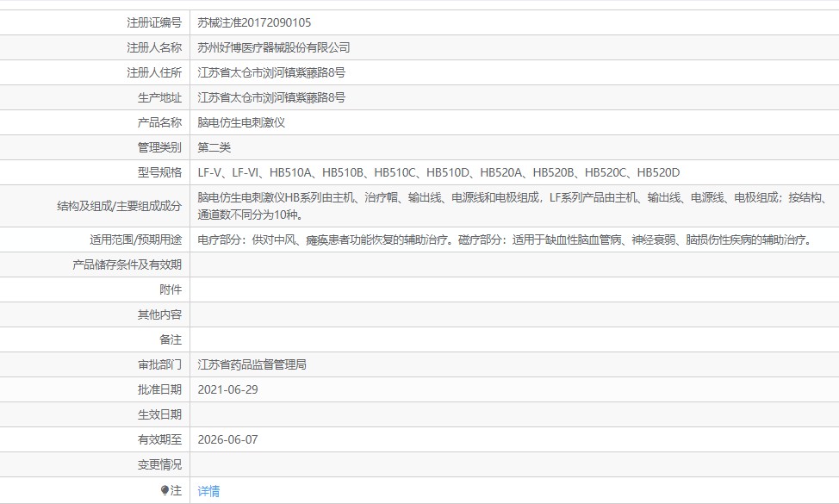Image resolution: width=839 pixels, height=504 pixels.
Task: Open the 详情 link
Action: coord(208,490)
